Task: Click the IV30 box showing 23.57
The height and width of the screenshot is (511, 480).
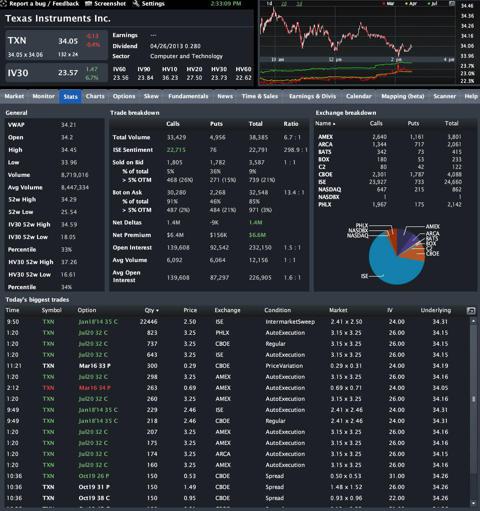Action: pos(56,73)
